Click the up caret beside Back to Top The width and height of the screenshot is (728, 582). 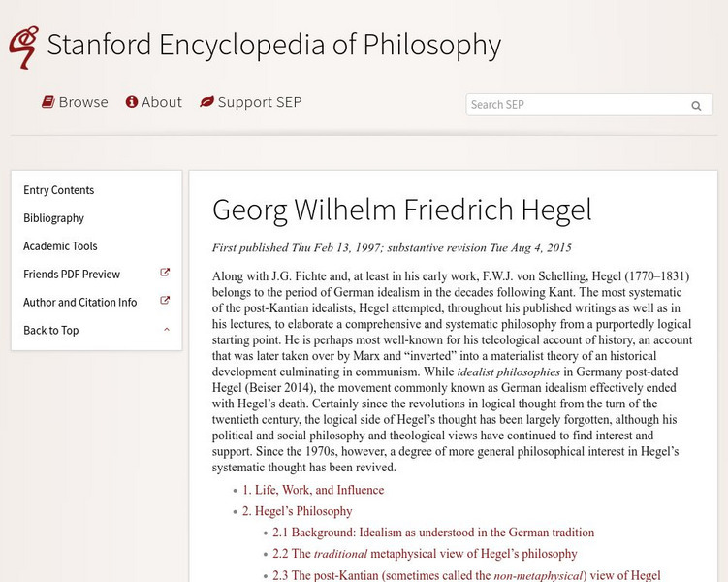click(167, 330)
